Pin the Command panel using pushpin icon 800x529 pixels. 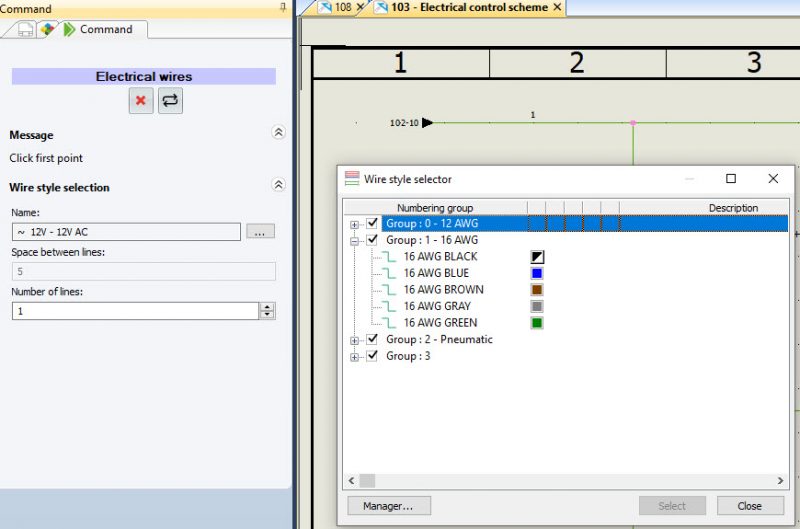coord(282,8)
